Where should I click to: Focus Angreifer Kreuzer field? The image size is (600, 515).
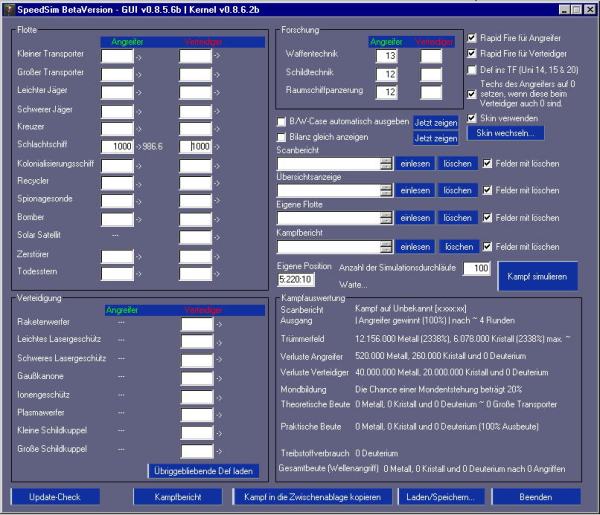pyautogui.click(x=117, y=129)
